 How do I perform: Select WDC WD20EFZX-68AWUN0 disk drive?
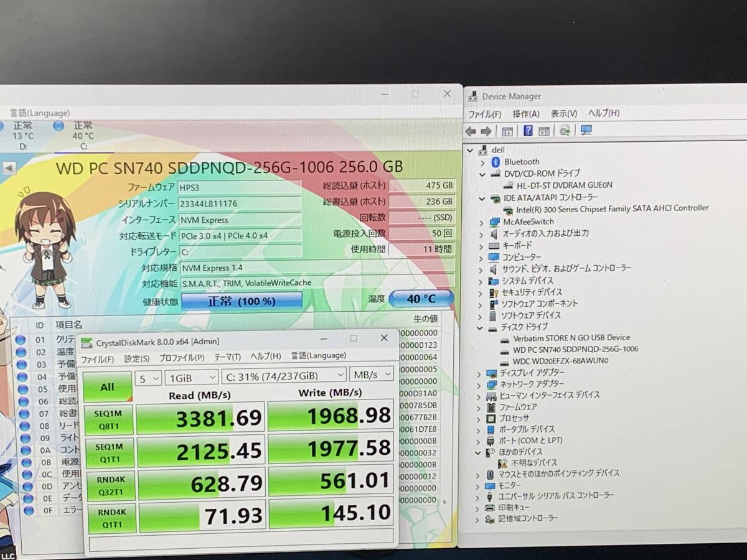coord(560,361)
